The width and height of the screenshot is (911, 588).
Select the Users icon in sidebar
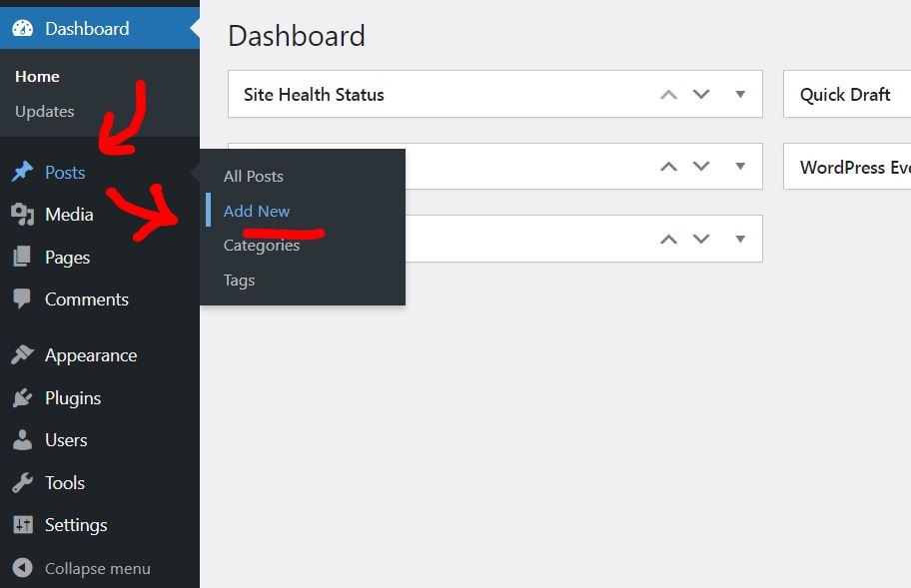pos(24,439)
